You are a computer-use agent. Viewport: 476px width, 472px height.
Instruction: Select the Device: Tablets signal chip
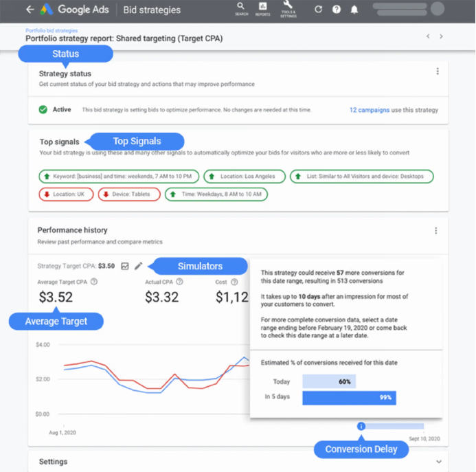pos(129,194)
